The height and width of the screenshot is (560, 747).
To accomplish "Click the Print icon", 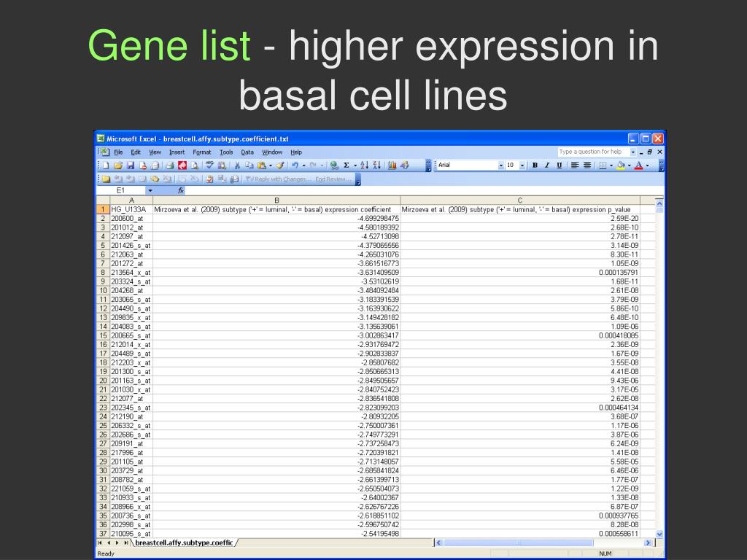I will [x=169, y=166].
